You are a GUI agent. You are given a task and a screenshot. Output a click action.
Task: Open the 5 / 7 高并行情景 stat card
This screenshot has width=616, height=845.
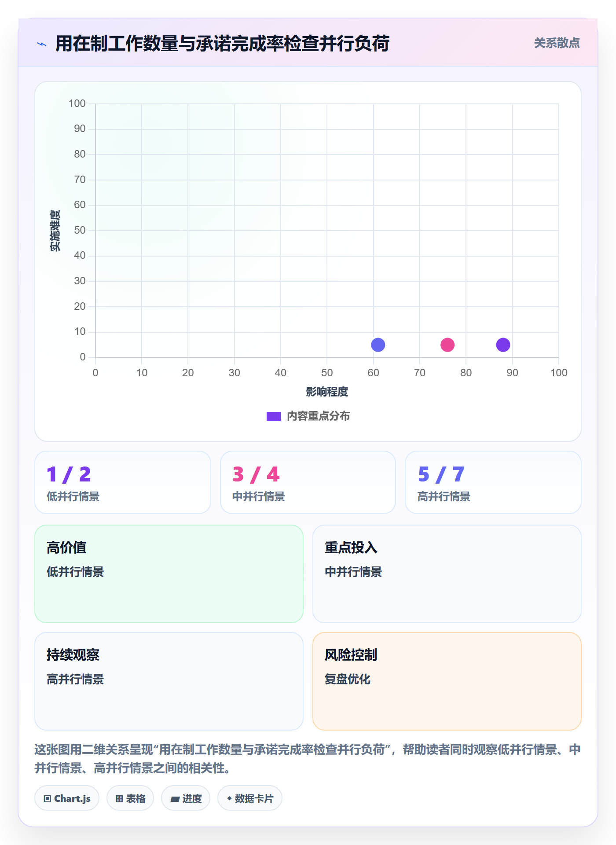coord(493,482)
